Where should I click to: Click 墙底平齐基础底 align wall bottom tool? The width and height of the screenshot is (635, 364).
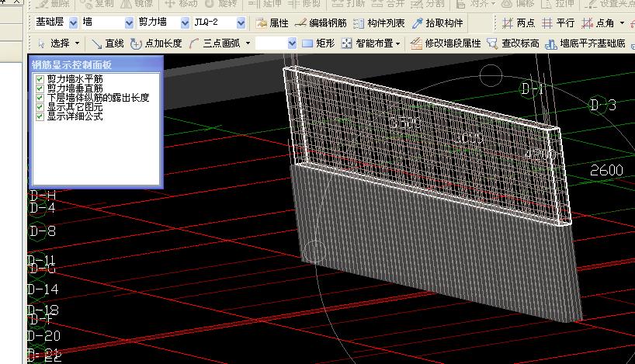[x=585, y=43]
